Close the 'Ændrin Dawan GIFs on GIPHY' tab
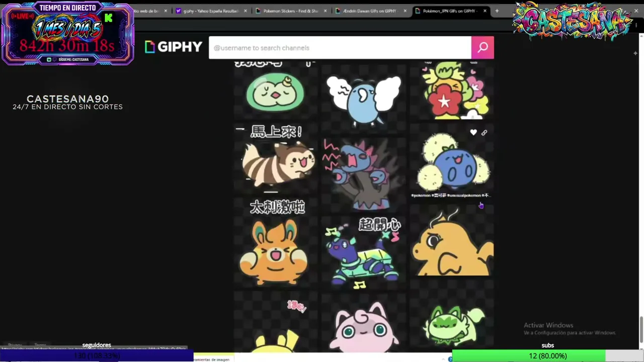 [405, 11]
